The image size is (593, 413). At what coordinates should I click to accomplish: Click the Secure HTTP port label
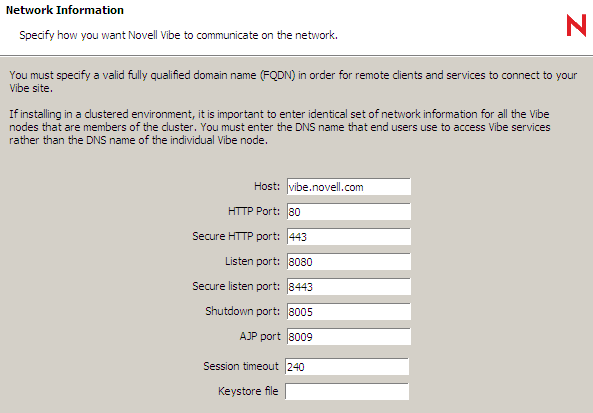236,236
